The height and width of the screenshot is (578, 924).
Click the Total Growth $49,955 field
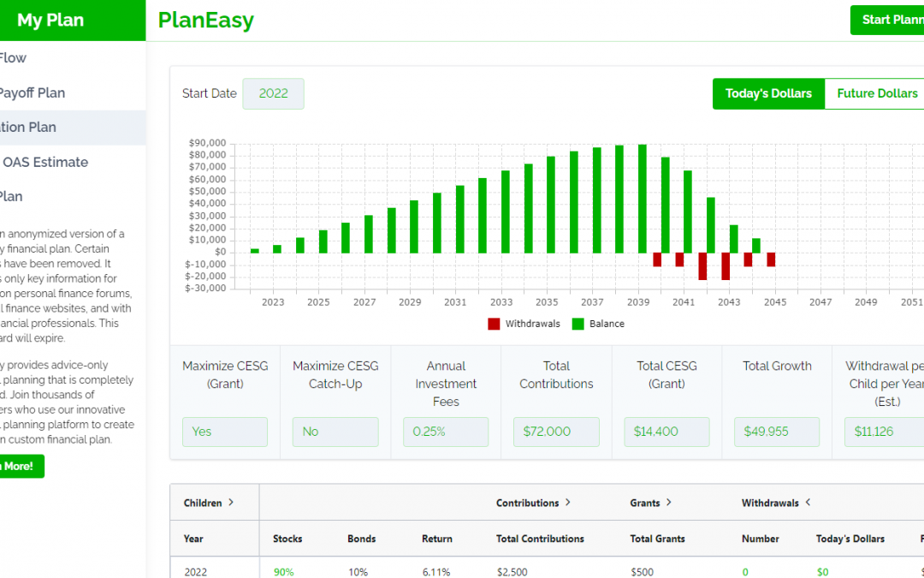[777, 432]
